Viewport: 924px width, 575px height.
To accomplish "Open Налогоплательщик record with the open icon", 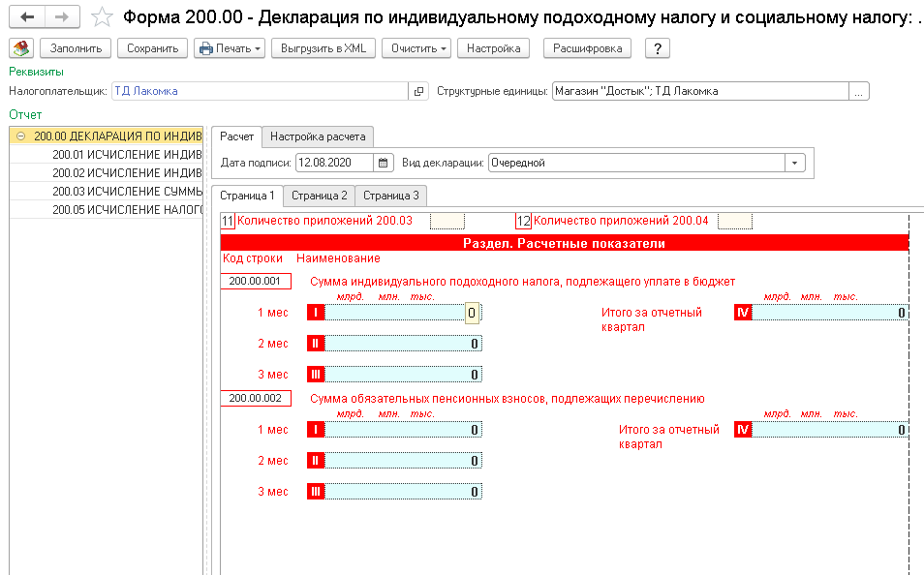I will [x=418, y=91].
